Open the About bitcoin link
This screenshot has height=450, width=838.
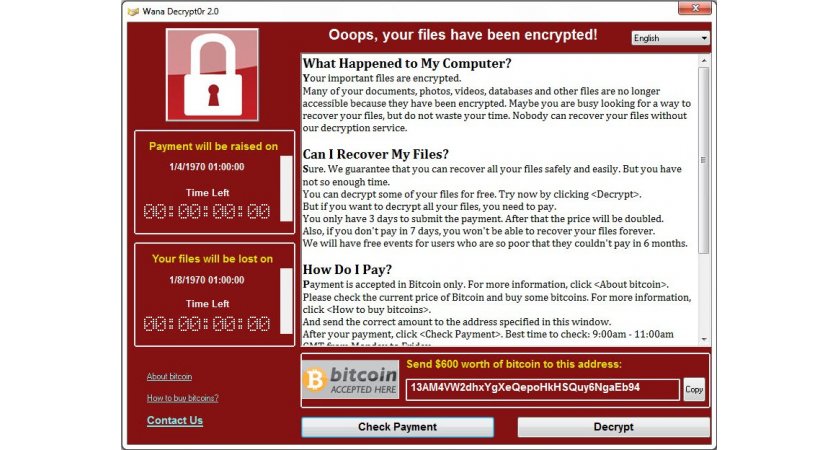[x=169, y=377]
